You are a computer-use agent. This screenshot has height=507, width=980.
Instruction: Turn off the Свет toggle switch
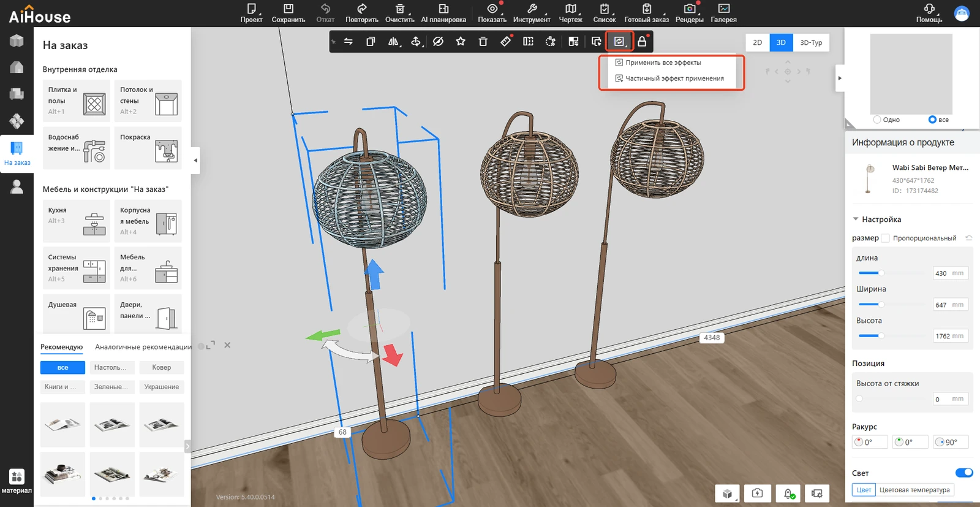(x=964, y=473)
